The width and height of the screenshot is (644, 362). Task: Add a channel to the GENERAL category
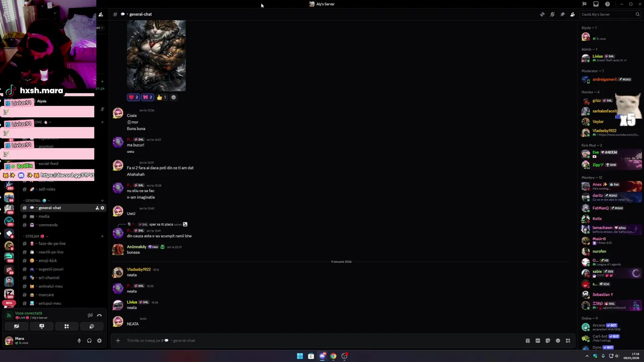coord(102,201)
